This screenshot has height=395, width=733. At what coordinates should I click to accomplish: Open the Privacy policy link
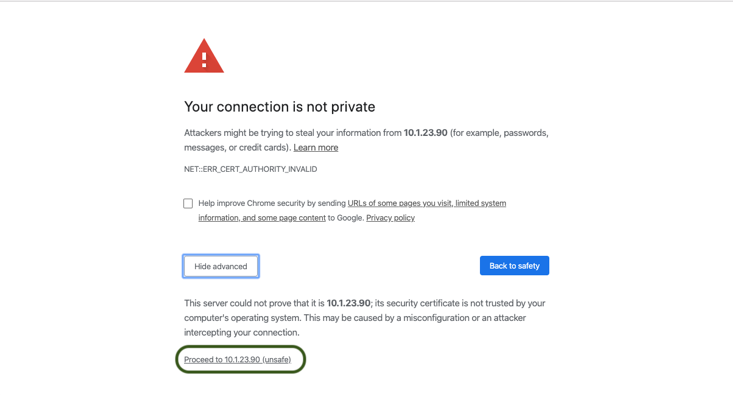coord(390,218)
